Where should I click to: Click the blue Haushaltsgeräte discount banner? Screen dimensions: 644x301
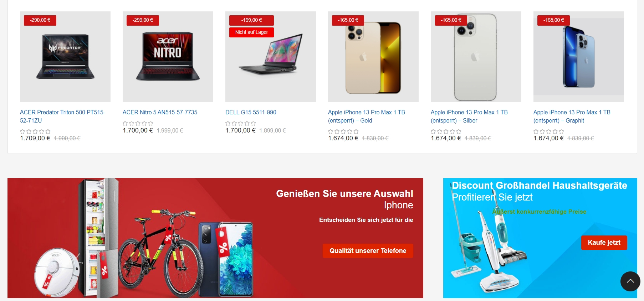tap(540, 238)
